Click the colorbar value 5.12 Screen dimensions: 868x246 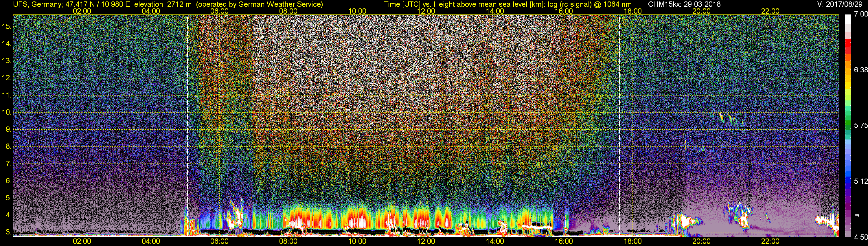pos(860,182)
